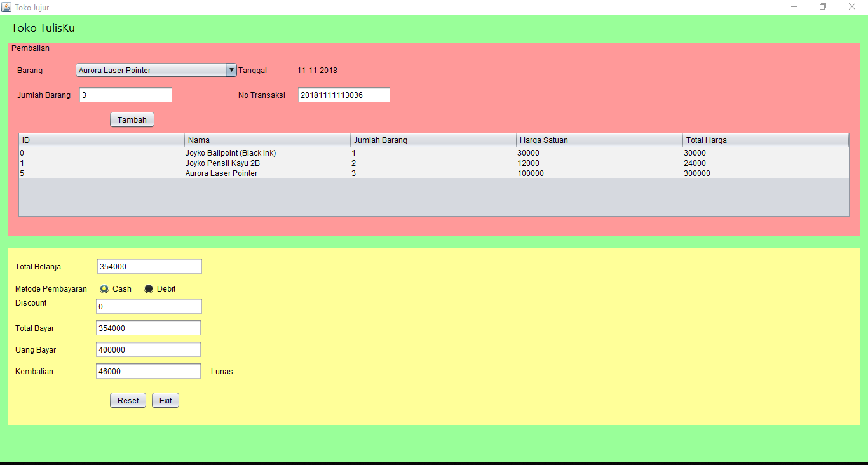This screenshot has width=868, height=465.
Task: Click the Java icon in the title bar
Action: click(6, 7)
